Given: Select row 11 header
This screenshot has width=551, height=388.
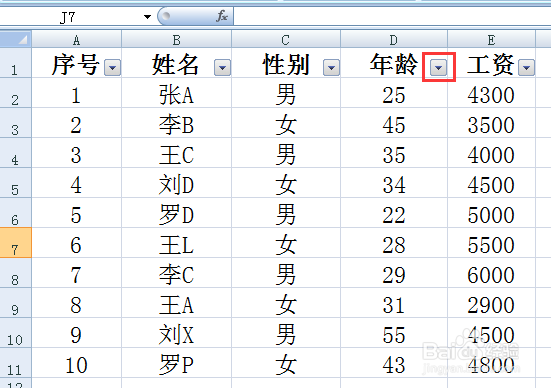Looking at the screenshot, I should pyautogui.click(x=15, y=363).
